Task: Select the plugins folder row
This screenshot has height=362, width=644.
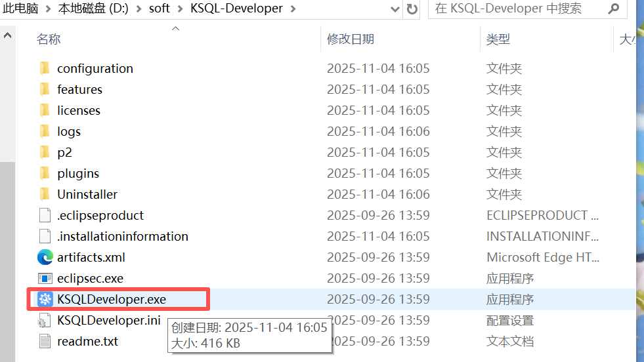Action: (x=78, y=173)
